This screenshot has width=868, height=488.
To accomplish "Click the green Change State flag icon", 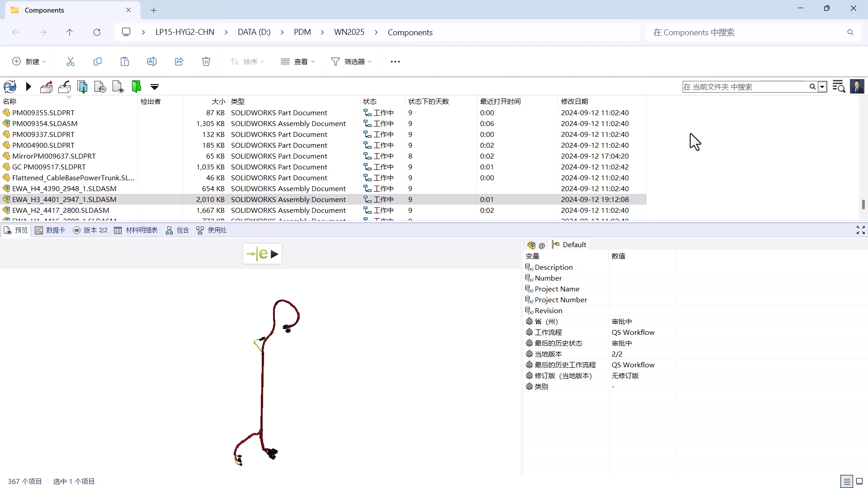I will coord(136,87).
